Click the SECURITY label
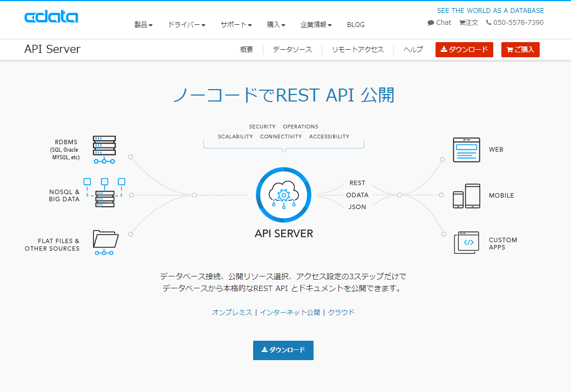The image size is (571, 392). point(262,126)
